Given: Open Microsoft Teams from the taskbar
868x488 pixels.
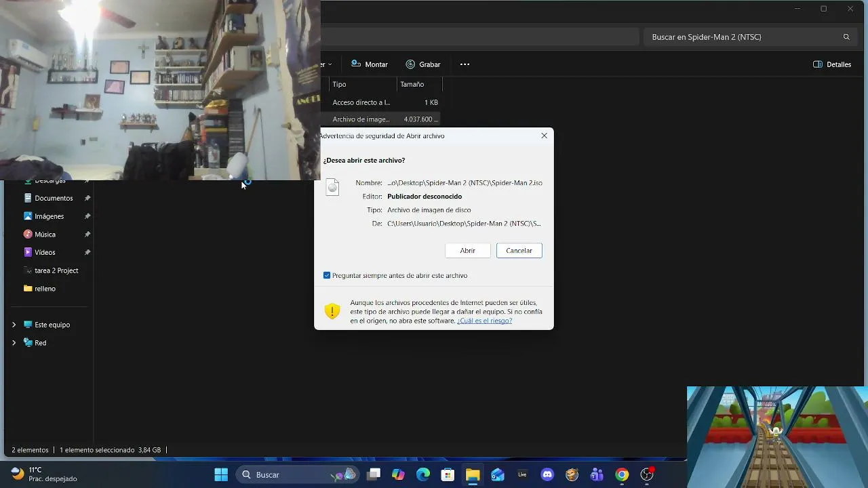Looking at the screenshot, I should pos(597,474).
